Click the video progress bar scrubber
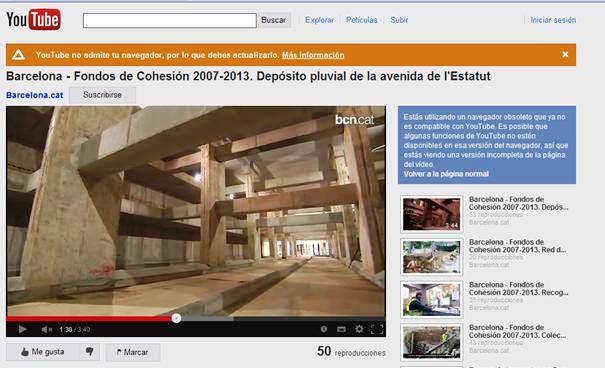This screenshot has width=605, height=368. coord(176,318)
